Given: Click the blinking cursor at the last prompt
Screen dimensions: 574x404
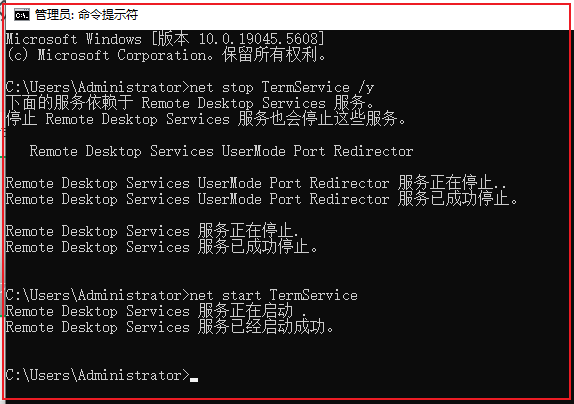Looking at the screenshot, I should 194,380.
